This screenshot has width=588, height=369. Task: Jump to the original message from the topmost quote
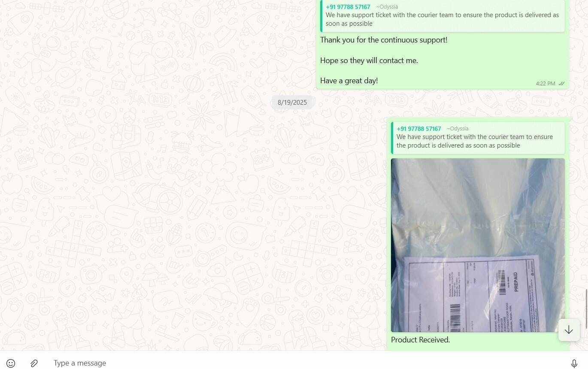pyautogui.click(x=443, y=16)
